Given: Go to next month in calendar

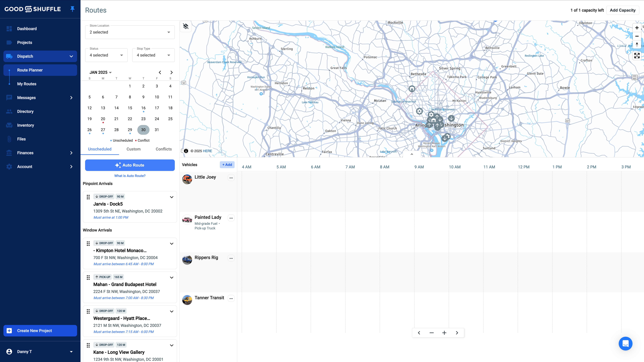Looking at the screenshot, I should pyautogui.click(x=172, y=72).
